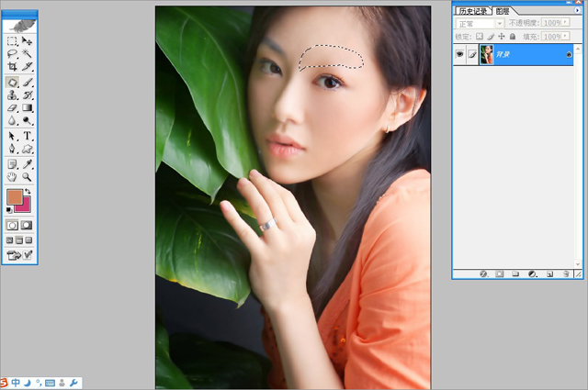Screen dimensions: 588x390
Task: Add a layer style
Action: click(x=483, y=273)
